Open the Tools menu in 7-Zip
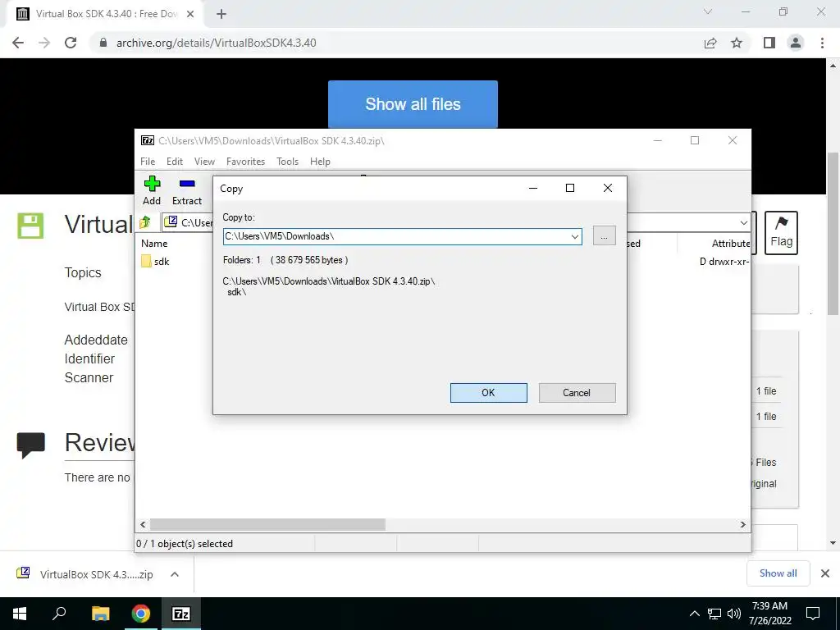This screenshot has width=840, height=630. (288, 162)
